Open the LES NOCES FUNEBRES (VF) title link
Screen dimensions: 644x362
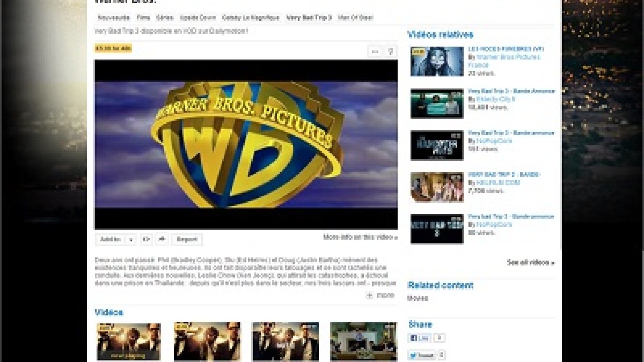click(x=506, y=49)
